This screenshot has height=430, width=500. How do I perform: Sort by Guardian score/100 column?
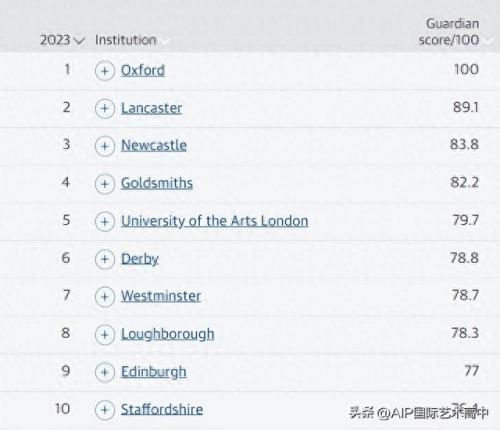point(449,32)
